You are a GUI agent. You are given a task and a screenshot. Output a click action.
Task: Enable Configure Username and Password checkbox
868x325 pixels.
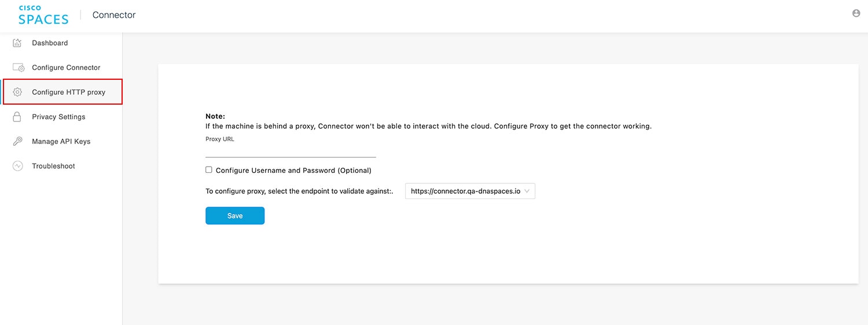click(209, 170)
